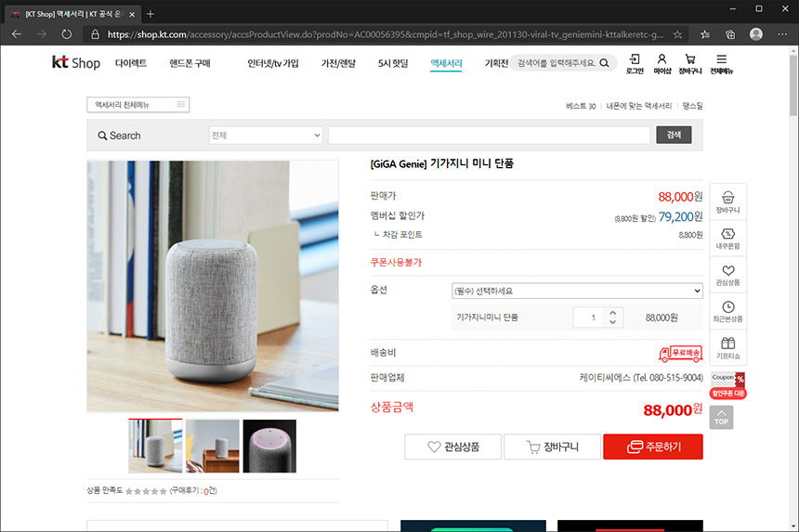Open 기획전 menu
The image size is (799, 532).
496,63
